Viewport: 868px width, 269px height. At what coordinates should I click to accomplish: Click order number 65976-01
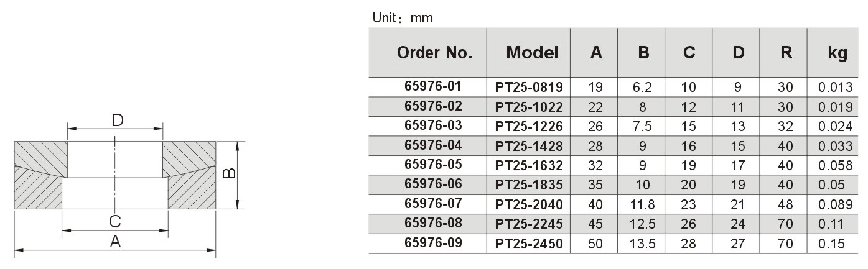pos(433,86)
